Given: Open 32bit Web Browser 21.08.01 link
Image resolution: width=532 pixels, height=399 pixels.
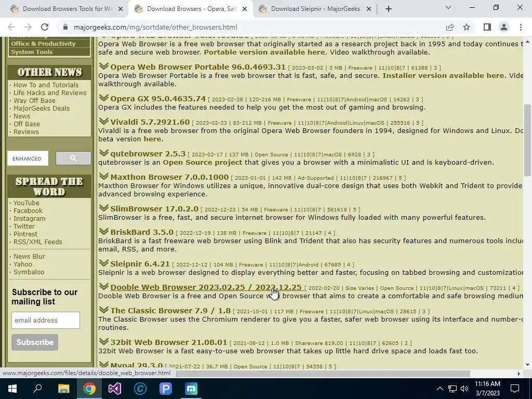Looking at the screenshot, I should [169, 342].
